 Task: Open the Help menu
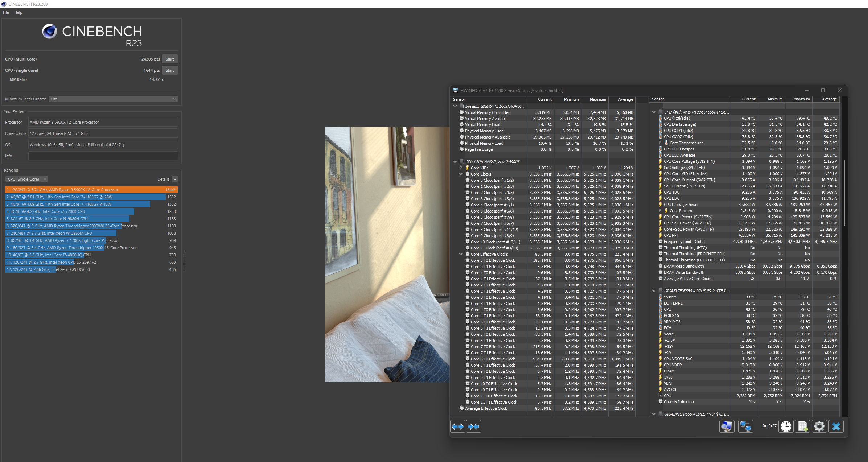(18, 12)
